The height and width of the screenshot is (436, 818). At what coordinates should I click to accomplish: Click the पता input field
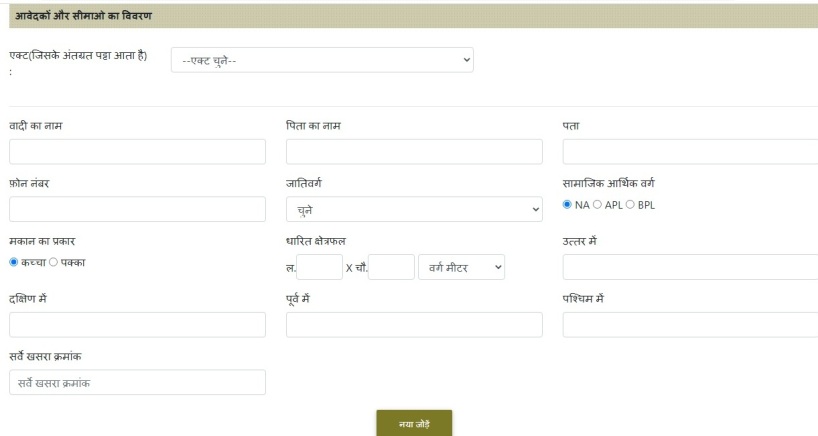(690, 152)
